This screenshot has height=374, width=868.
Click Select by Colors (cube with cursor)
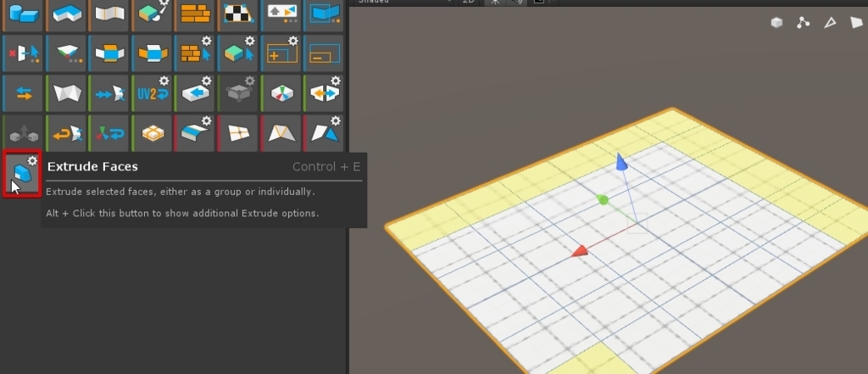(238, 53)
